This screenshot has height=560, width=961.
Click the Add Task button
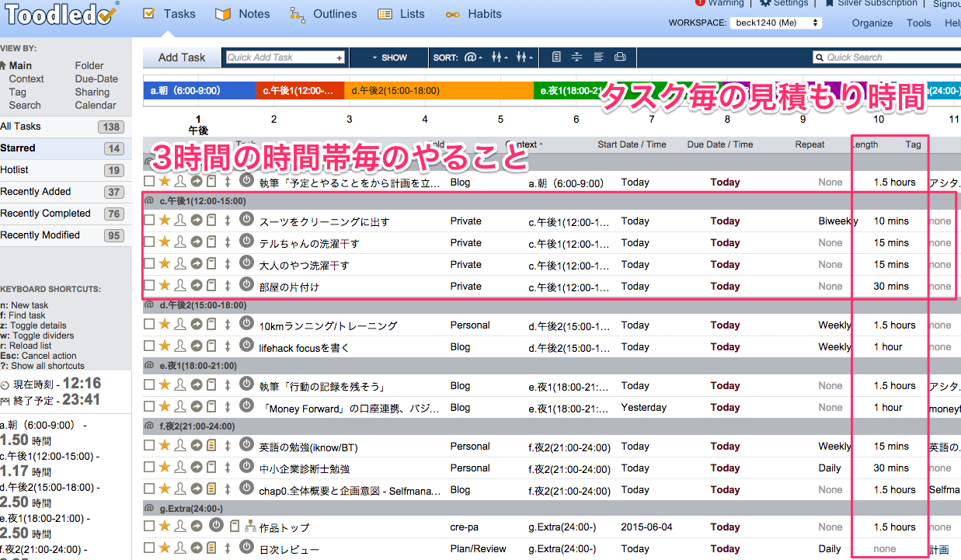tap(182, 57)
